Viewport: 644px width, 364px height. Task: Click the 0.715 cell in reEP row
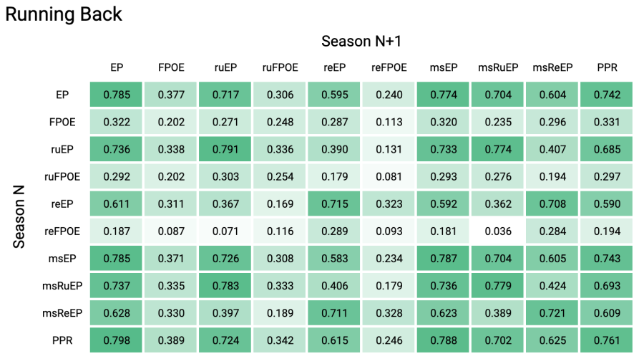(x=334, y=204)
